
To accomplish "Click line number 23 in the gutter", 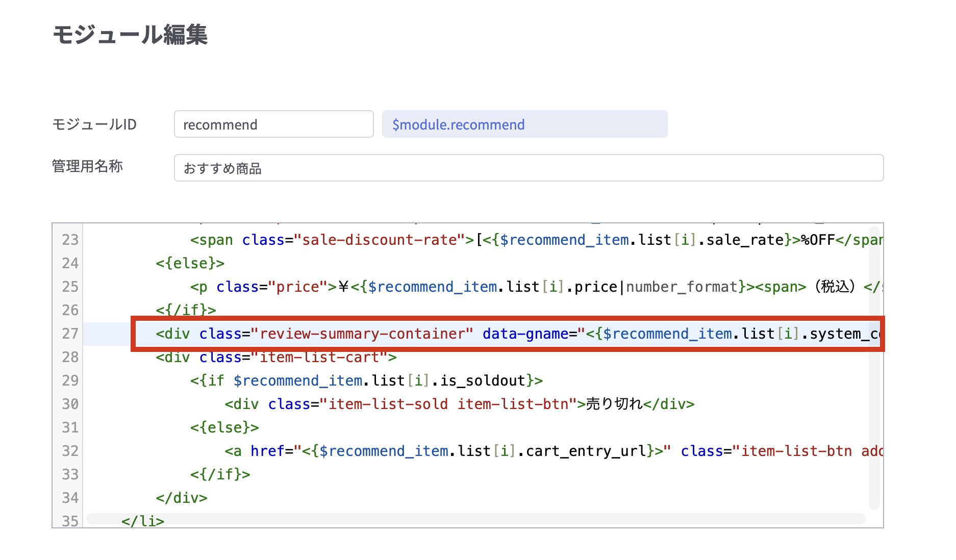I will (70, 240).
